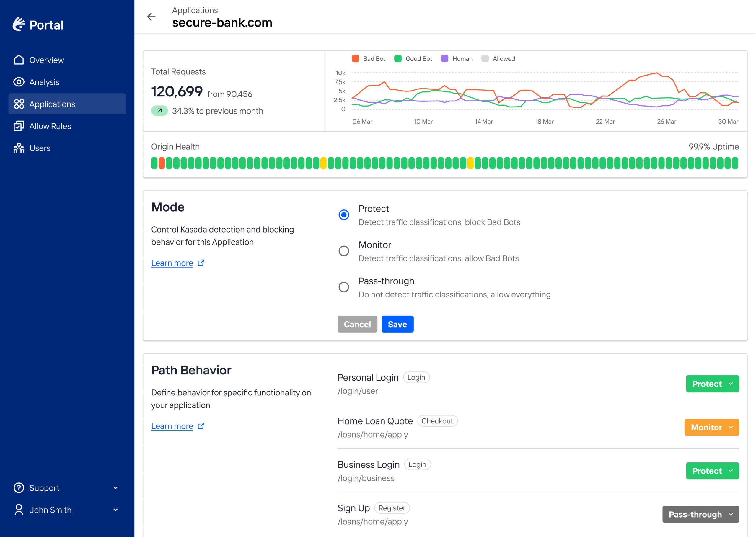This screenshot has width=756, height=537.
Task: Click the Support question mark icon
Action: [x=19, y=488]
